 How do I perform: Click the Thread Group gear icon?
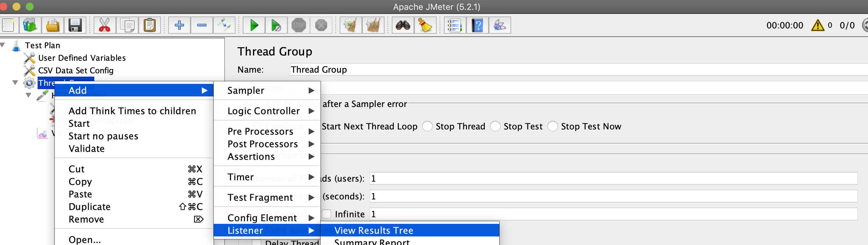pos(29,83)
